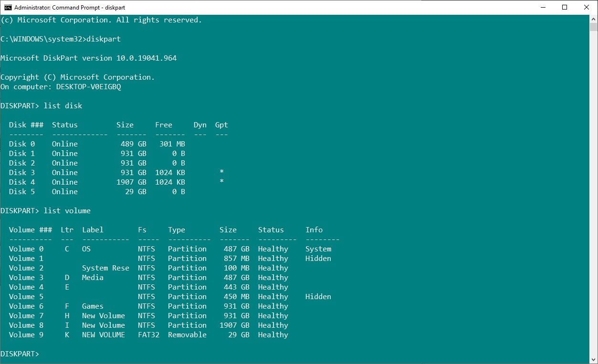Click 'Disk 1' row label
The image size is (598, 364).
[x=22, y=154]
